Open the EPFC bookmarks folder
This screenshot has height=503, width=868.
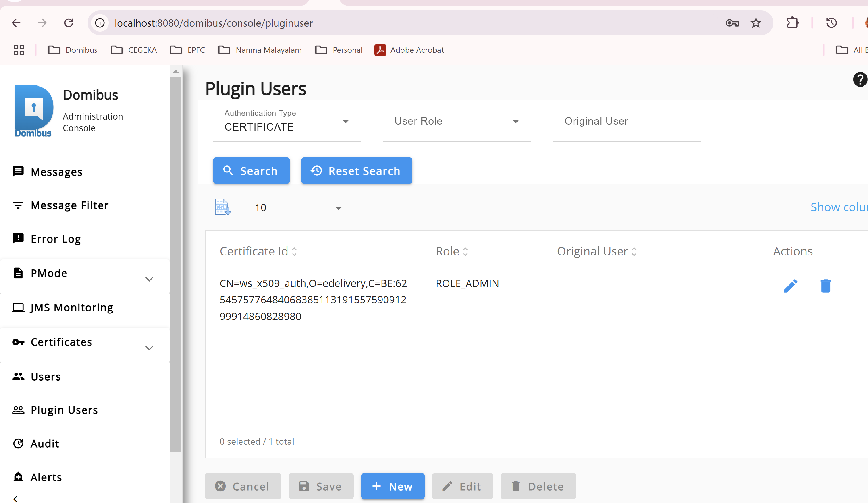187,50
